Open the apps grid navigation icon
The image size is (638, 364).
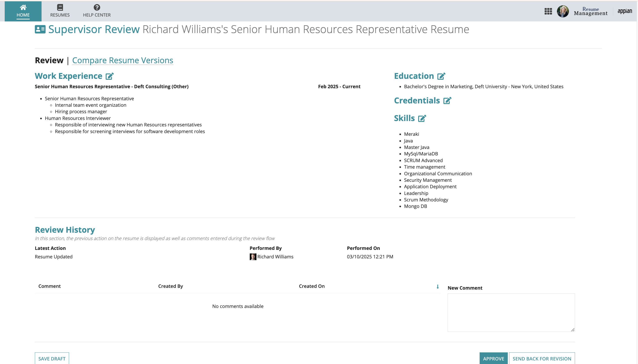[548, 11]
